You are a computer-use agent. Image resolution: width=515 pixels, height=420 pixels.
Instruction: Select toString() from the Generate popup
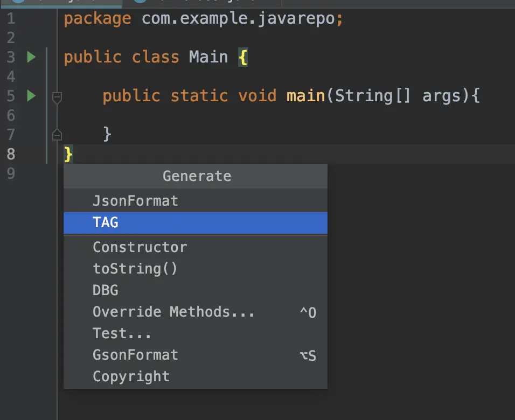click(135, 269)
